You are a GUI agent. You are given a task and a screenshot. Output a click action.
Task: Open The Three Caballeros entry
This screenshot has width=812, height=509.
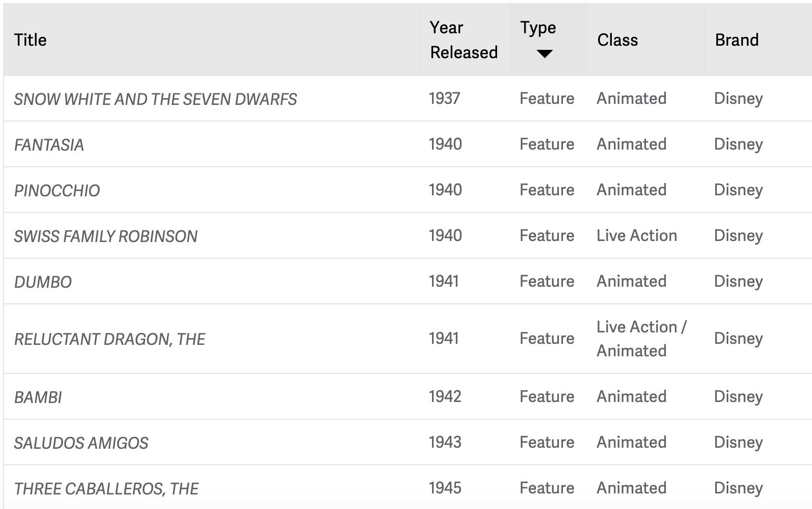[106, 489]
